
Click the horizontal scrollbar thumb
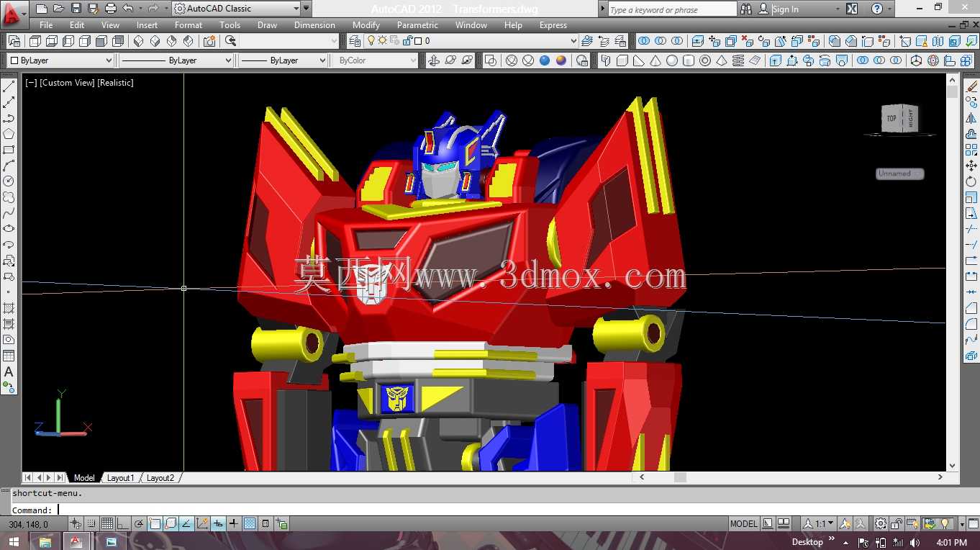click(680, 477)
